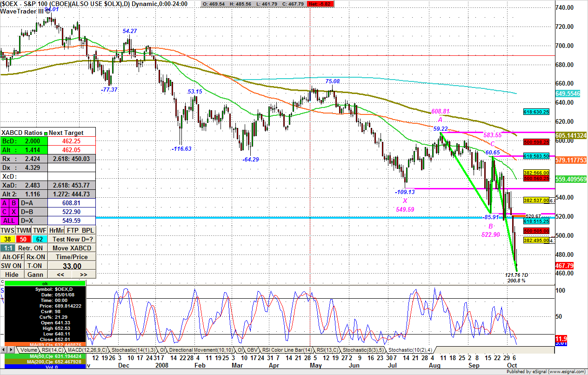
Task: Toggle the Retr. ON setting
Action: [x=32, y=248]
